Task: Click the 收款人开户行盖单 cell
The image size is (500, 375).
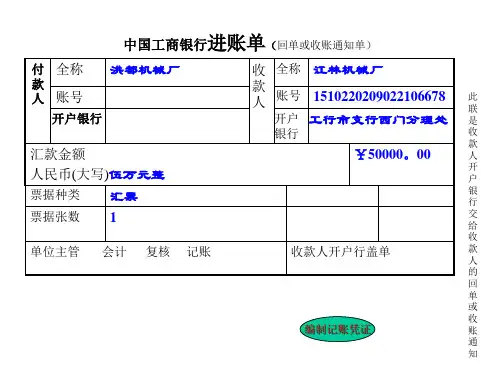Action: click(370, 258)
